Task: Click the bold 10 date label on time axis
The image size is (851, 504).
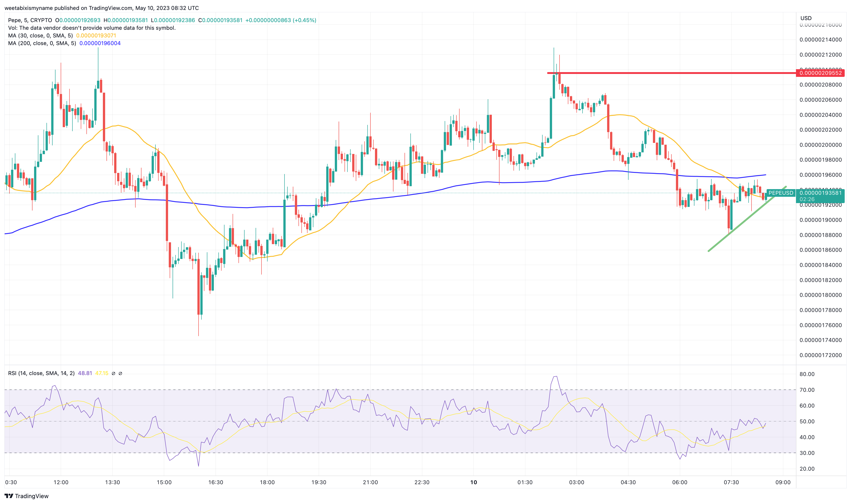Action: click(473, 482)
